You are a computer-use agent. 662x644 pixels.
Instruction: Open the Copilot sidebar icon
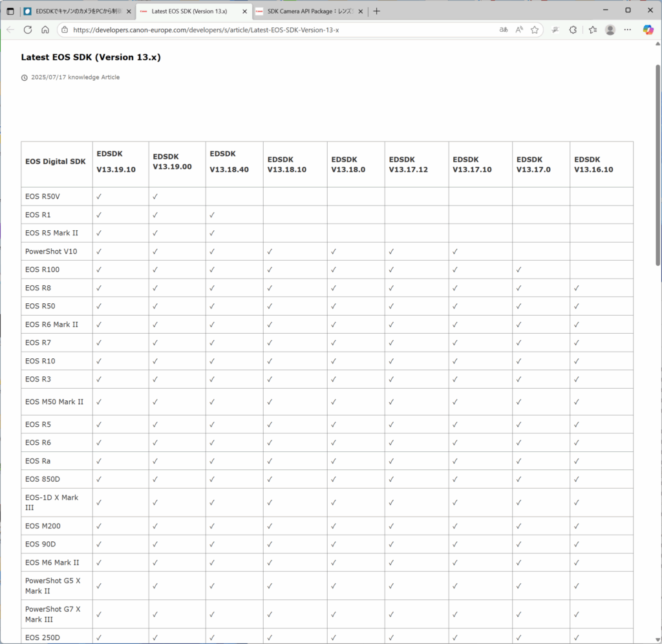pos(648,30)
